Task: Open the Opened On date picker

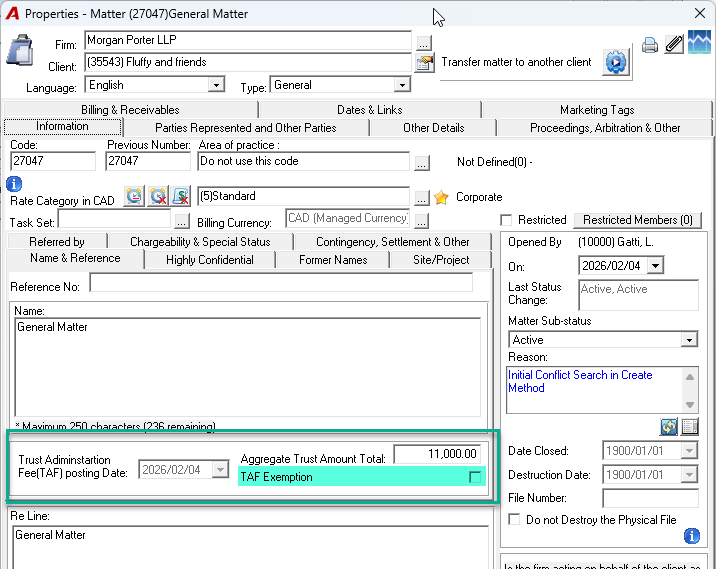Action: pyautogui.click(x=655, y=266)
